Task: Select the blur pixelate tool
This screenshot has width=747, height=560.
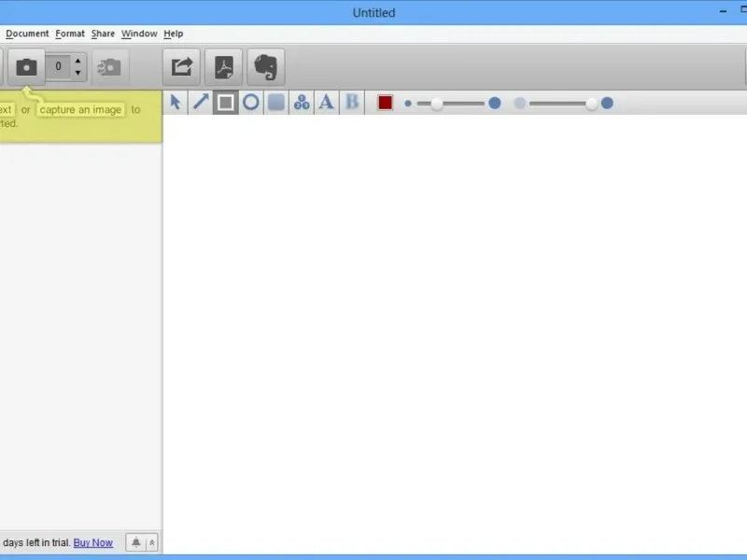Action: tap(302, 103)
